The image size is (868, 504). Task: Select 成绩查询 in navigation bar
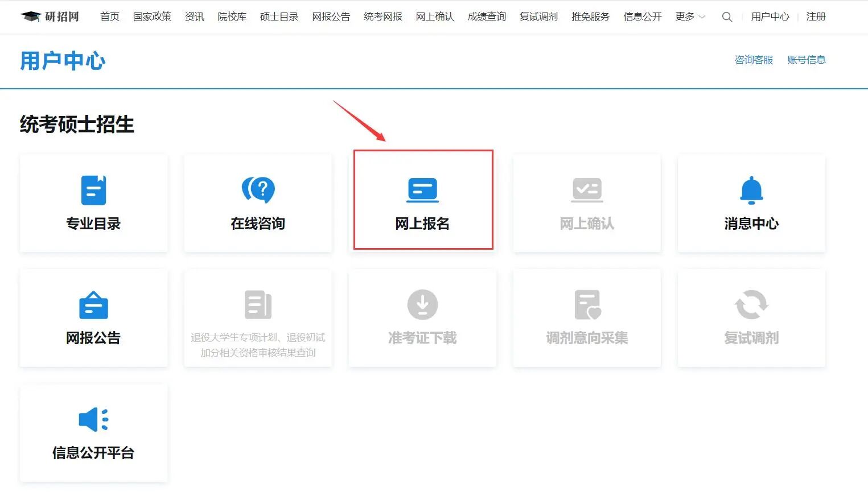point(487,17)
